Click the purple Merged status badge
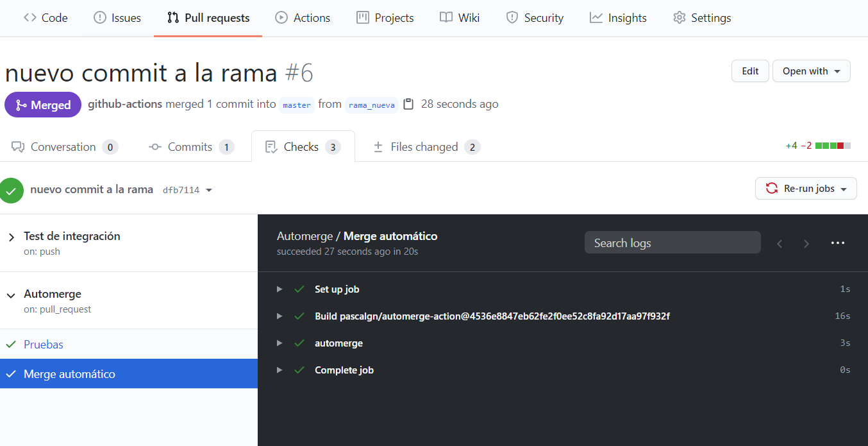 point(43,105)
